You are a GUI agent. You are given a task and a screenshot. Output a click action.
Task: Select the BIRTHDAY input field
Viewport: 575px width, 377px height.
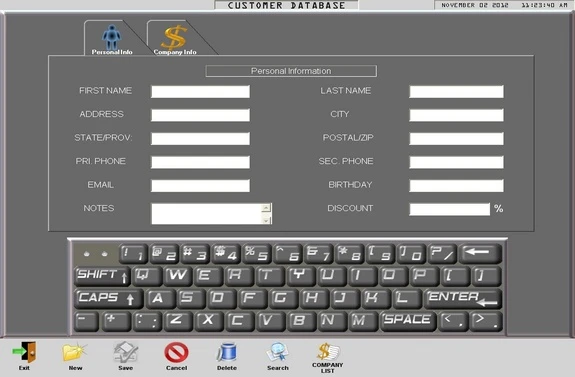pos(457,186)
